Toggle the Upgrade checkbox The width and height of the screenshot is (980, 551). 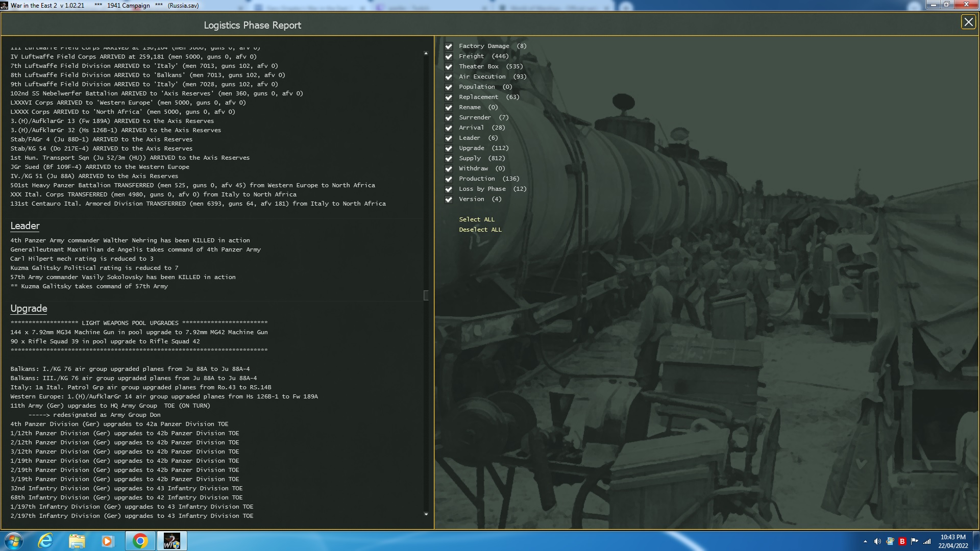pos(449,148)
